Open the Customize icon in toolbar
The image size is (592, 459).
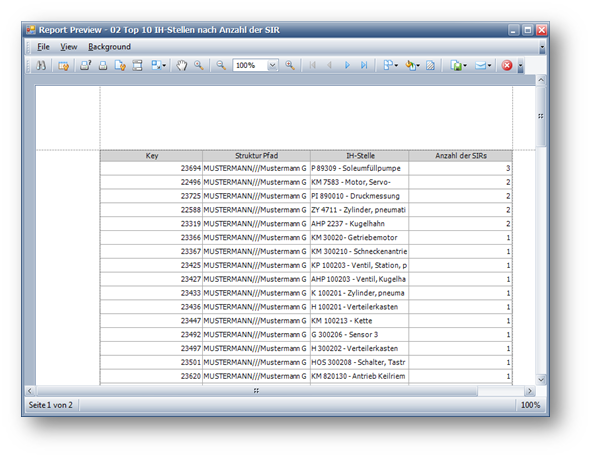[63, 66]
